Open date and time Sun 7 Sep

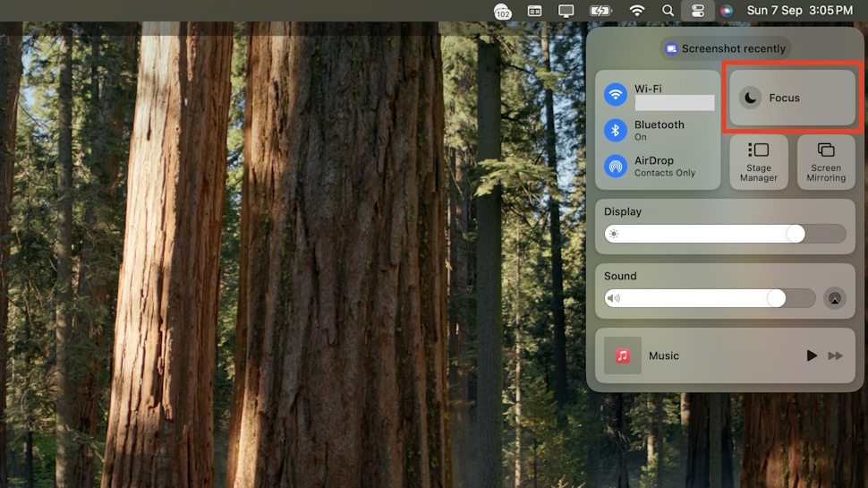800,11
